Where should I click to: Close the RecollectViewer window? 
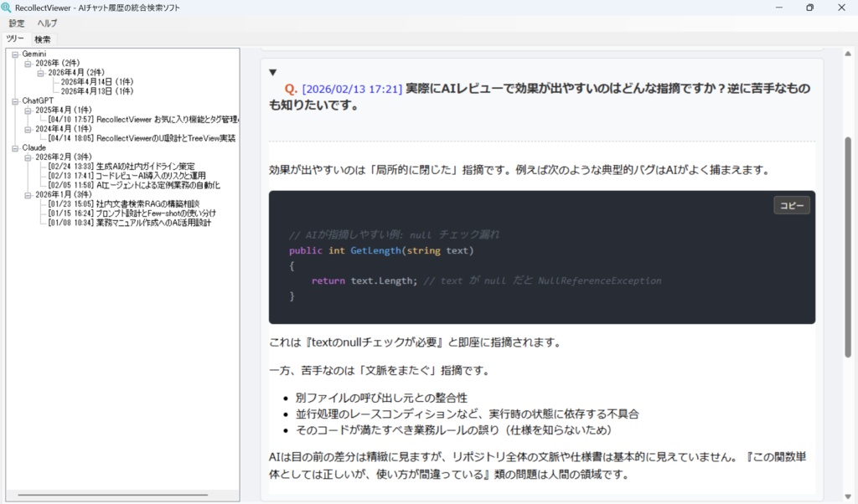(x=841, y=8)
